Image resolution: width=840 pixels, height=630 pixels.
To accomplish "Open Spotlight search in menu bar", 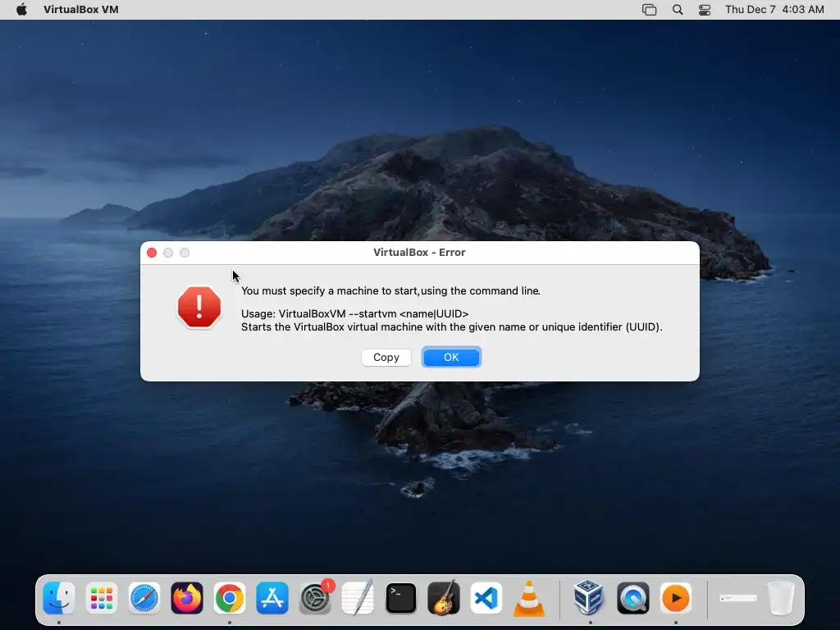I will (x=678, y=10).
